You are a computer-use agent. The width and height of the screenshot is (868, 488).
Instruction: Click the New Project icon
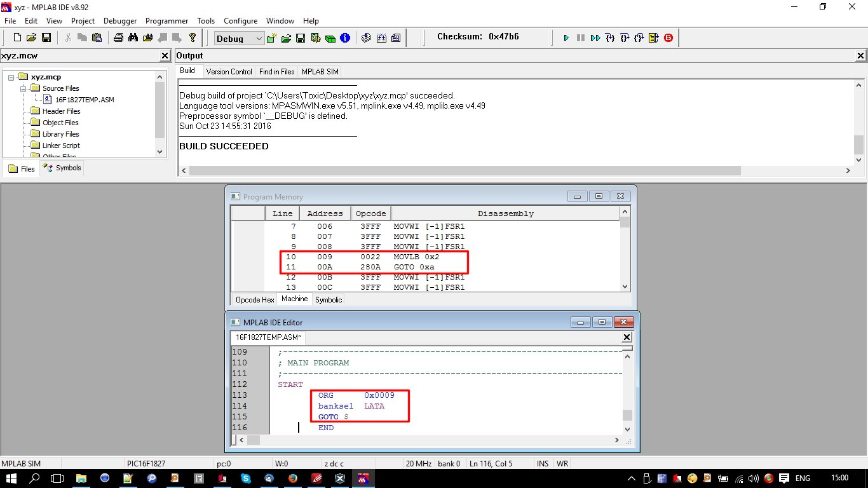(271, 38)
